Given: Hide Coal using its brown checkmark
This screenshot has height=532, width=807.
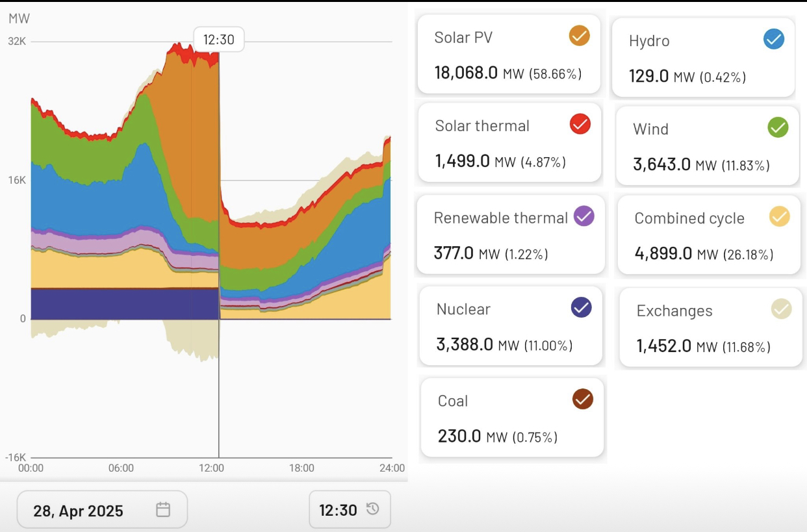Looking at the screenshot, I should point(582,399).
